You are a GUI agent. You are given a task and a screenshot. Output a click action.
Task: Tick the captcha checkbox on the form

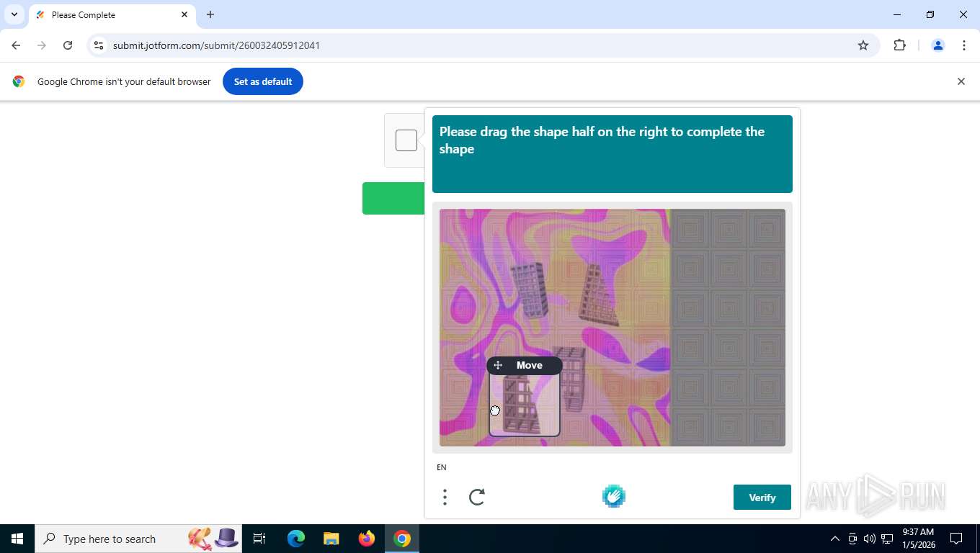pos(406,140)
